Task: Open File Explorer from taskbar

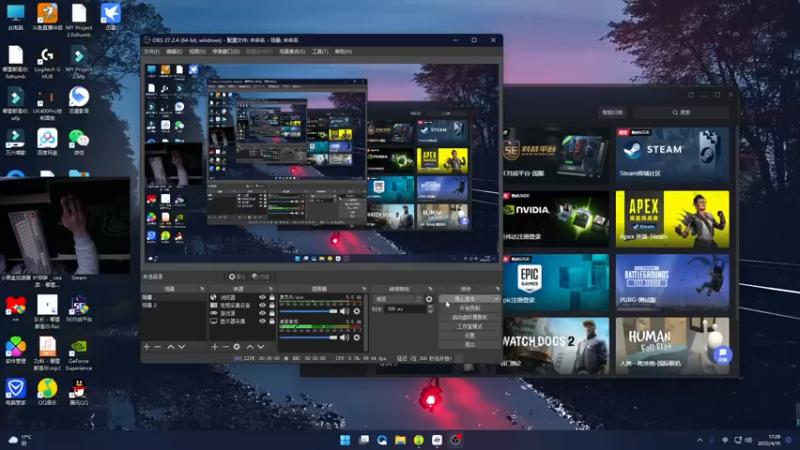Action: (401, 440)
